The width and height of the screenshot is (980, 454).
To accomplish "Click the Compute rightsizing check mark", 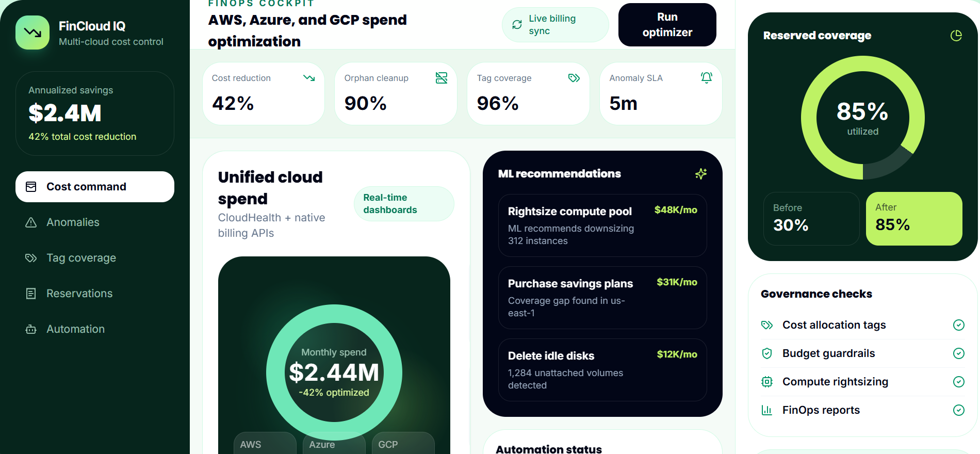I will point(959,382).
